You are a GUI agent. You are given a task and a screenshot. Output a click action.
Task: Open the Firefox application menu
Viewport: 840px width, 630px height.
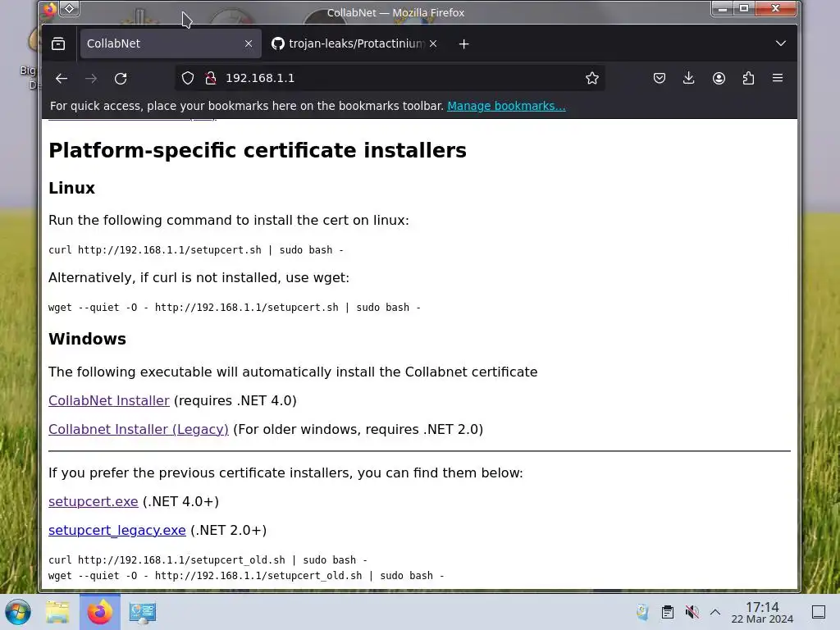pos(778,78)
